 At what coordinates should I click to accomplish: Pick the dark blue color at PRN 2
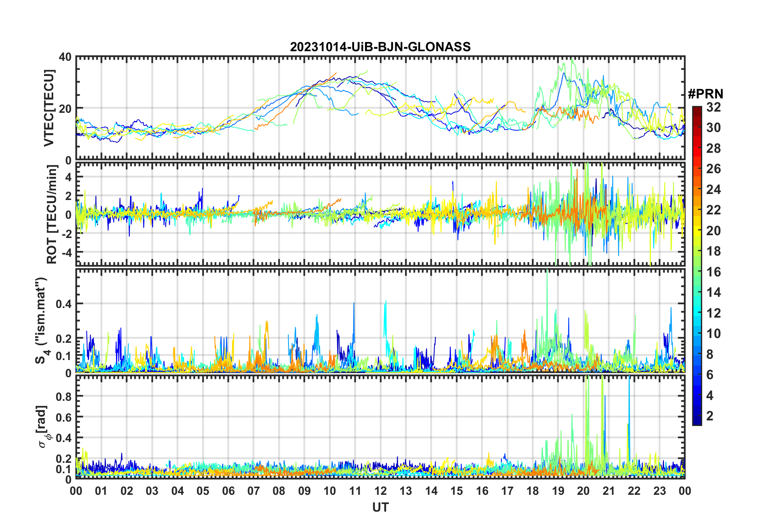tap(697, 416)
